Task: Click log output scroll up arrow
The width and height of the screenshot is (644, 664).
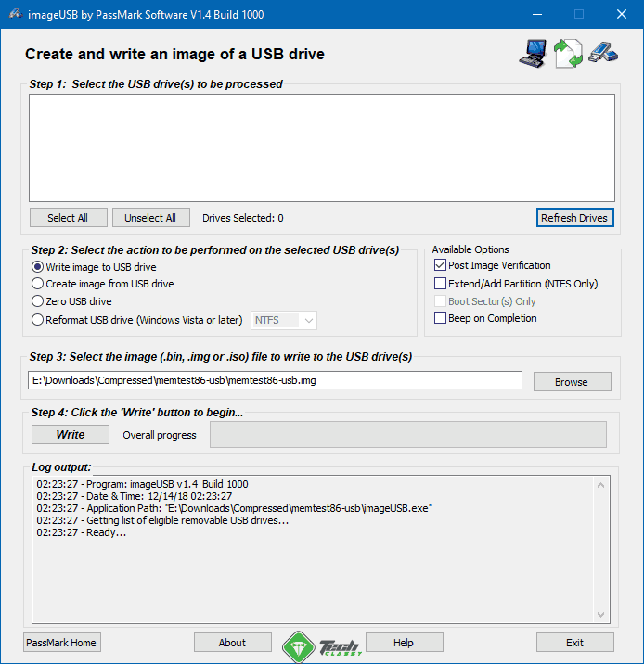Action: (x=600, y=485)
